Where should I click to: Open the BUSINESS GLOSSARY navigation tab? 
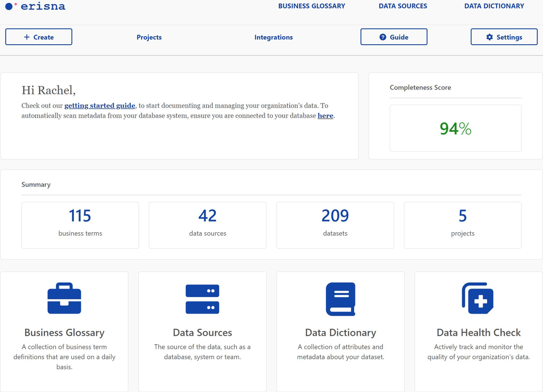pyautogui.click(x=312, y=6)
